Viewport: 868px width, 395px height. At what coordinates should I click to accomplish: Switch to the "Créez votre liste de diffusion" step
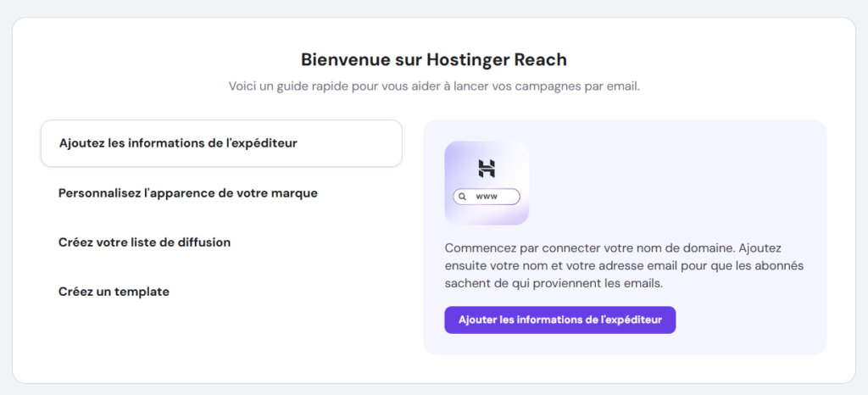(144, 242)
